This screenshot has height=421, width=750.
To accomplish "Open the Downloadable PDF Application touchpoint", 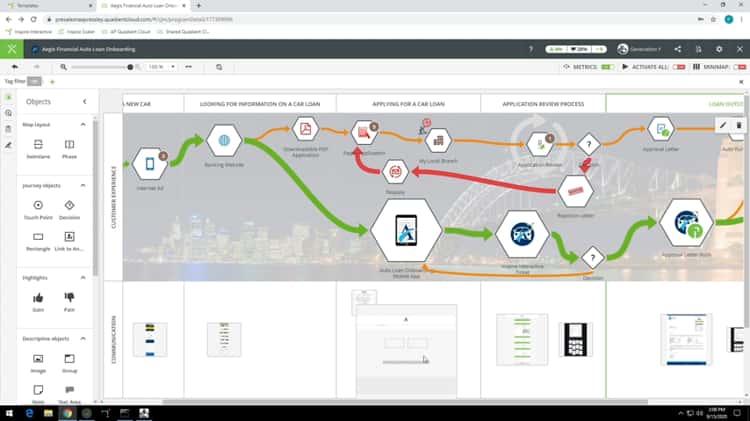I will (305, 128).
